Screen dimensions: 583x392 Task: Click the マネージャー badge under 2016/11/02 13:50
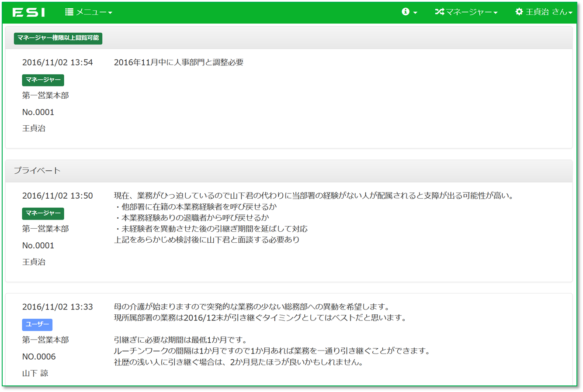(43, 213)
